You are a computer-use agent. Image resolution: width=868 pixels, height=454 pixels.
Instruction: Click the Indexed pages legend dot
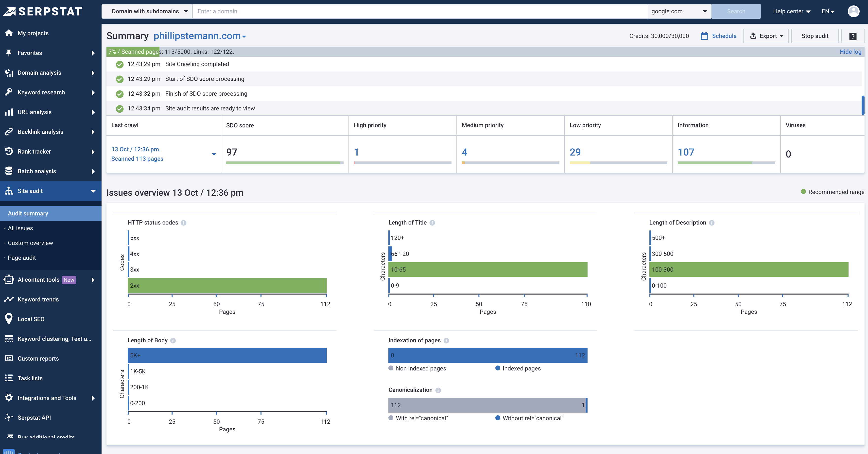click(x=498, y=368)
